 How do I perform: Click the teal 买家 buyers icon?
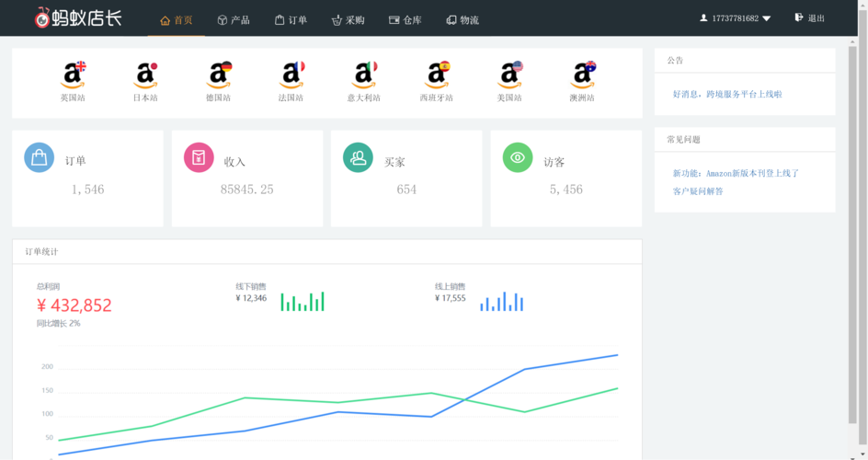pos(359,157)
